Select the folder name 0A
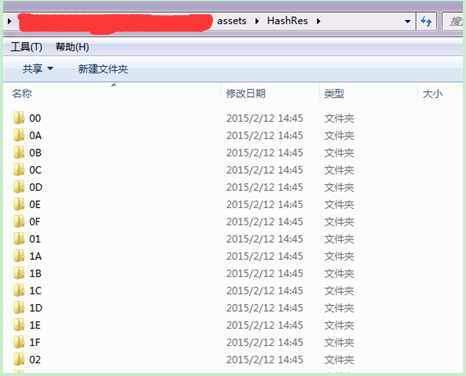466x376 pixels. pyautogui.click(x=35, y=135)
